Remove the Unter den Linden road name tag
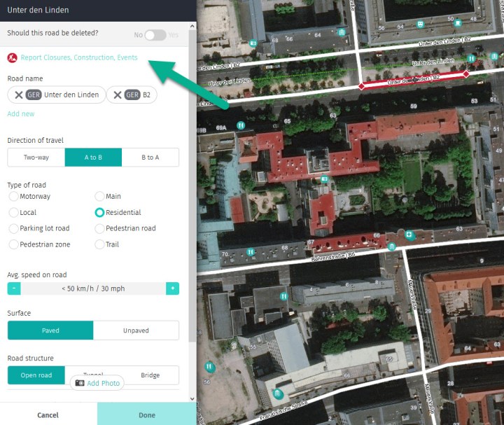Screen dimensions: 504x425 pos(18,95)
